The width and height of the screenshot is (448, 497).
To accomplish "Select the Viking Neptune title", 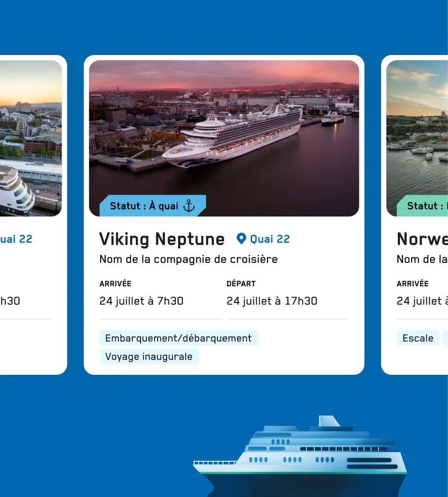I will (162, 239).
